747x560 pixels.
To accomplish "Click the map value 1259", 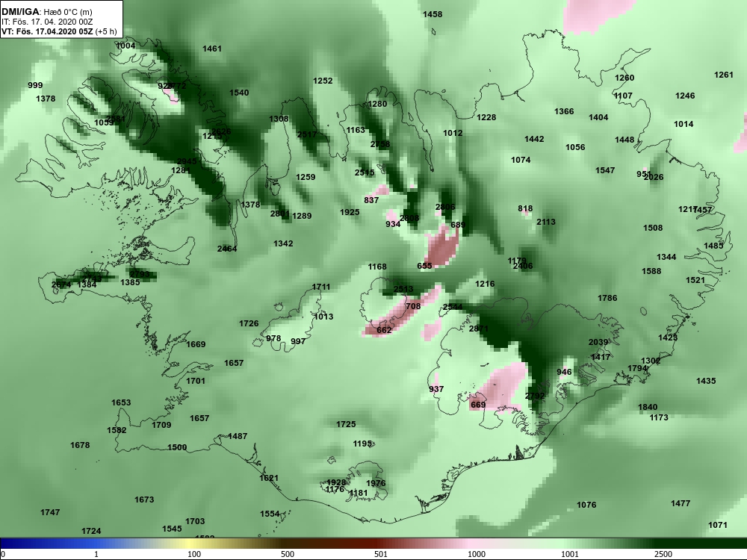I will (x=306, y=177).
